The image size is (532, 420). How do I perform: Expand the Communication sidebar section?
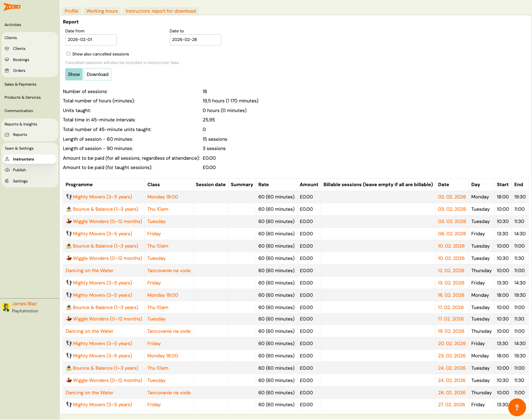(19, 111)
